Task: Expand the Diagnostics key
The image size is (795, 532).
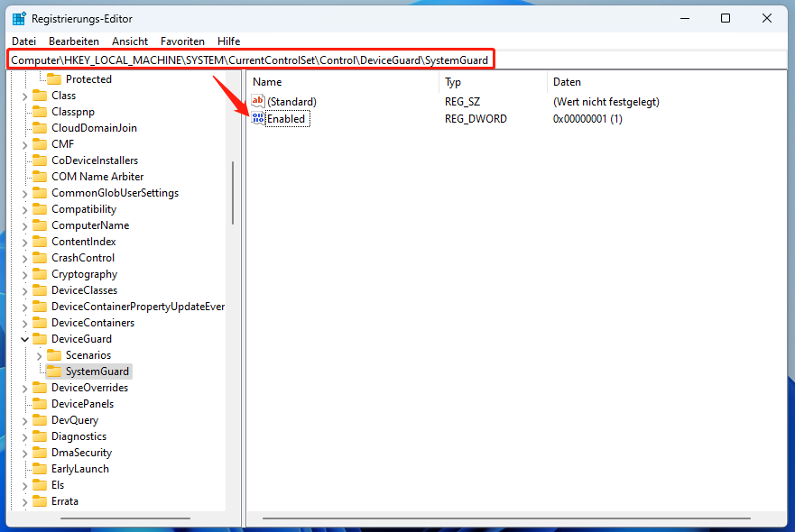Action: [x=25, y=436]
